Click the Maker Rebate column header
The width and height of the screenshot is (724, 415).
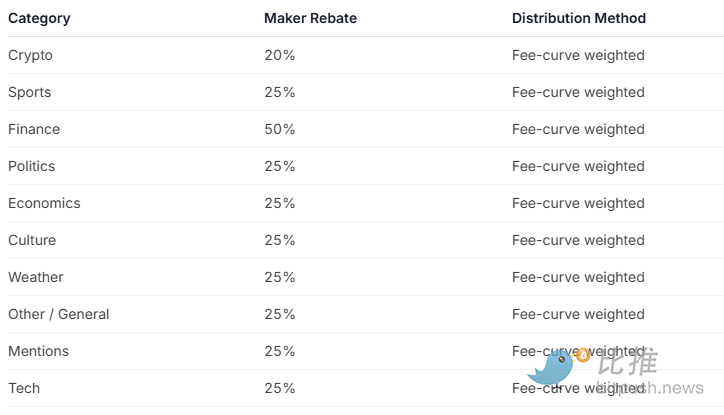click(310, 18)
